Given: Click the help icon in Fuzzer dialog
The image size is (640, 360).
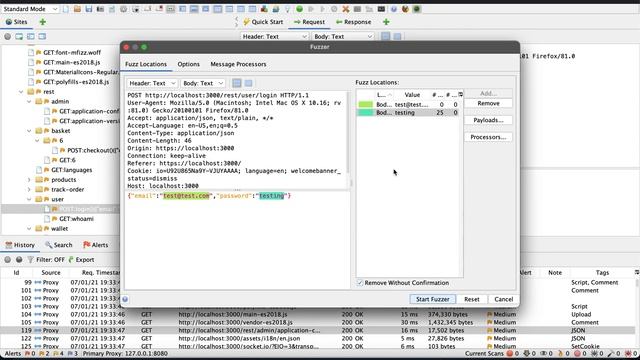Looking at the screenshot, I should [x=125, y=299].
